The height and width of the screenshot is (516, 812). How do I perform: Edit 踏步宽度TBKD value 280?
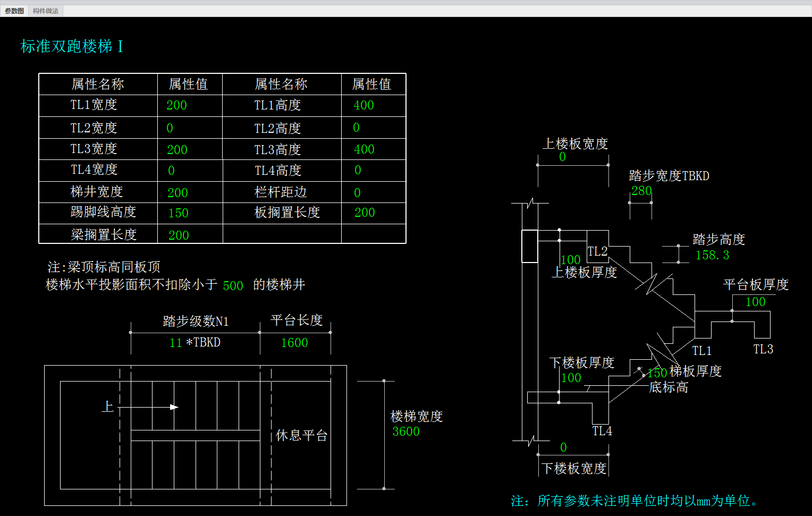coord(641,191)
